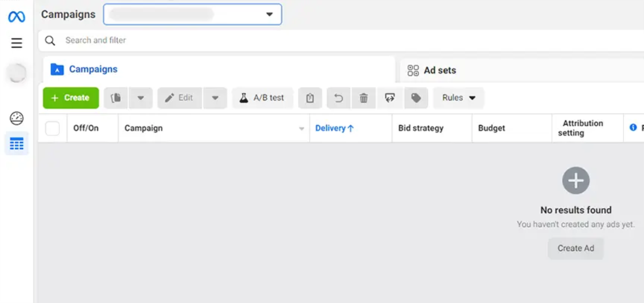This screenshot has width=644, height=303.
Task: Expand the arrow next to Edit
Action: click(x=215, y=98)
